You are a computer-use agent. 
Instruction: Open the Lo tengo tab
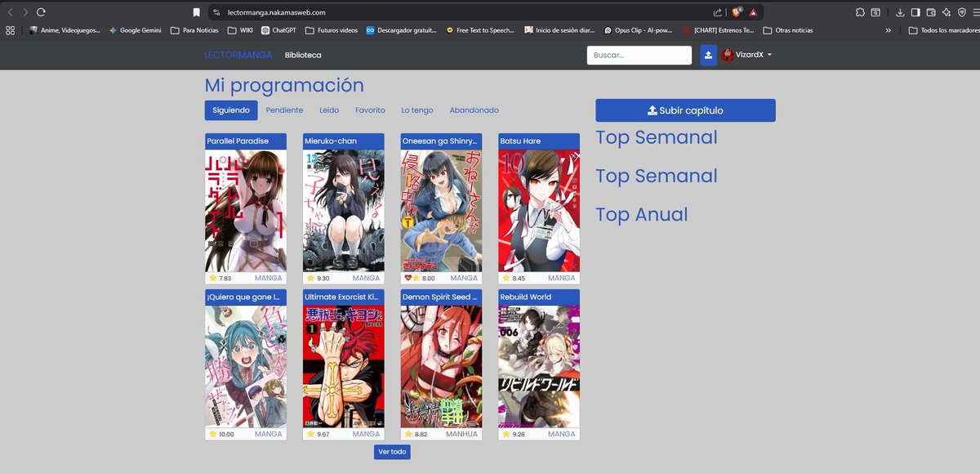[417, 110]
